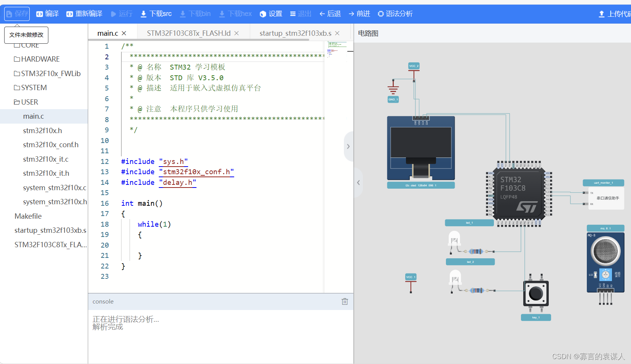Click the 保存 save button
Screen dimensions: 631x364
pyautogui.click(x=17, y=14)
